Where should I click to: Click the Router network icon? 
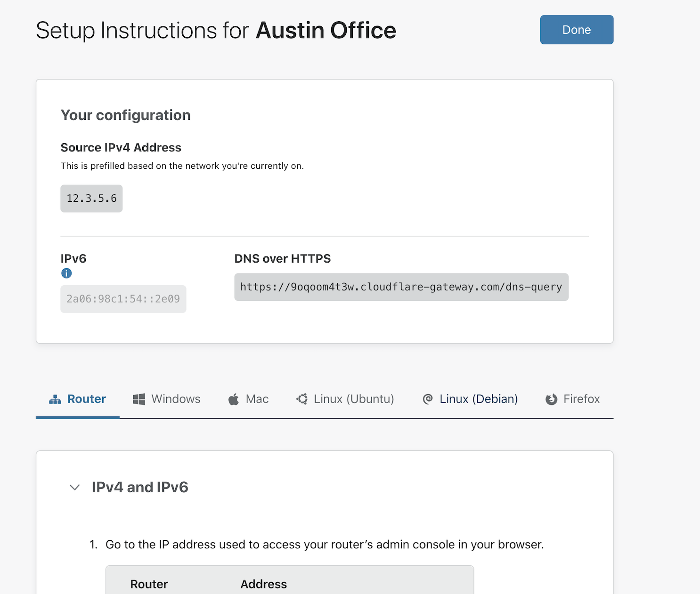[x=55, y=399]
